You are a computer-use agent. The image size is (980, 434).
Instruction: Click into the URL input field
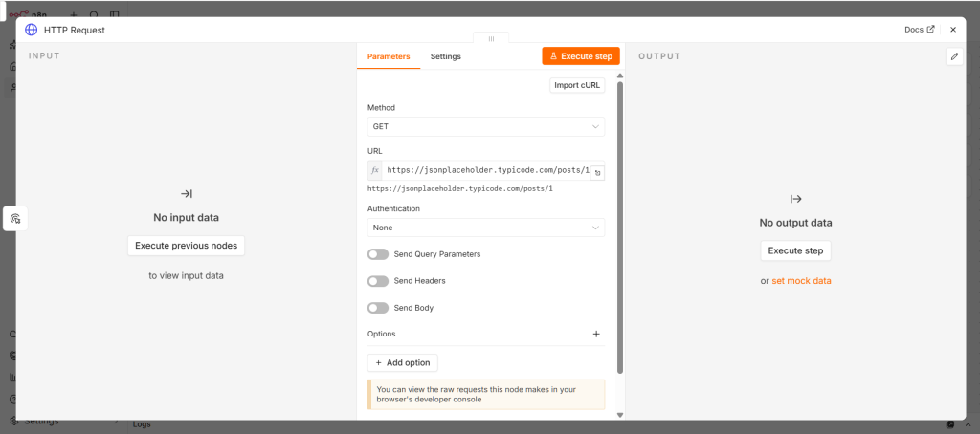coord(485,170)
